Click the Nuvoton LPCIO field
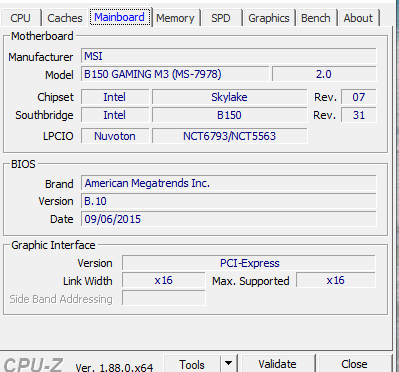Image resolution: width=399 pixels, height=372 pixels. [x=115, y=136]
